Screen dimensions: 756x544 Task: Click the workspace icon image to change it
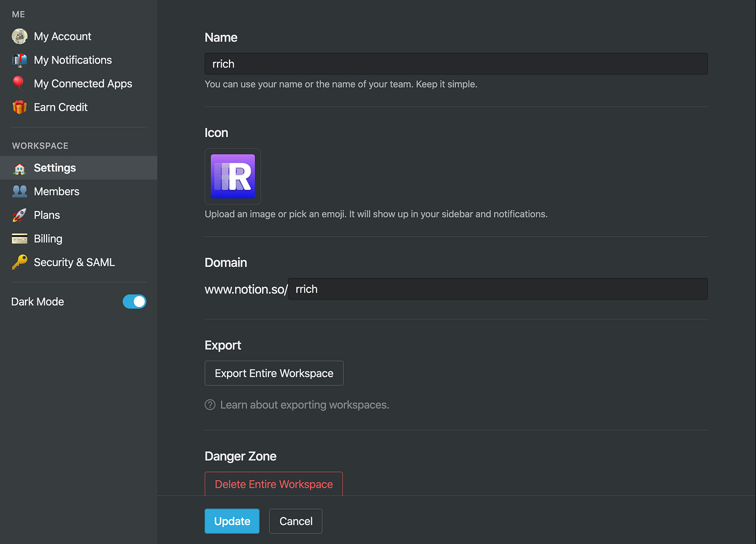233,176
